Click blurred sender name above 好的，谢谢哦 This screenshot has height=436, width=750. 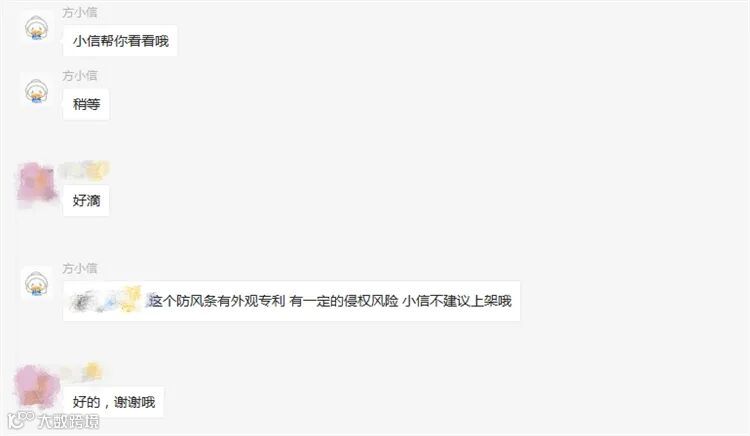click(81, 372)
